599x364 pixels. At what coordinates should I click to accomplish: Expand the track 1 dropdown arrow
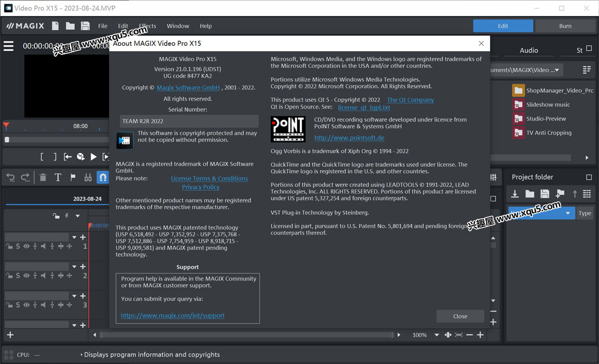(x=74, y=237)
